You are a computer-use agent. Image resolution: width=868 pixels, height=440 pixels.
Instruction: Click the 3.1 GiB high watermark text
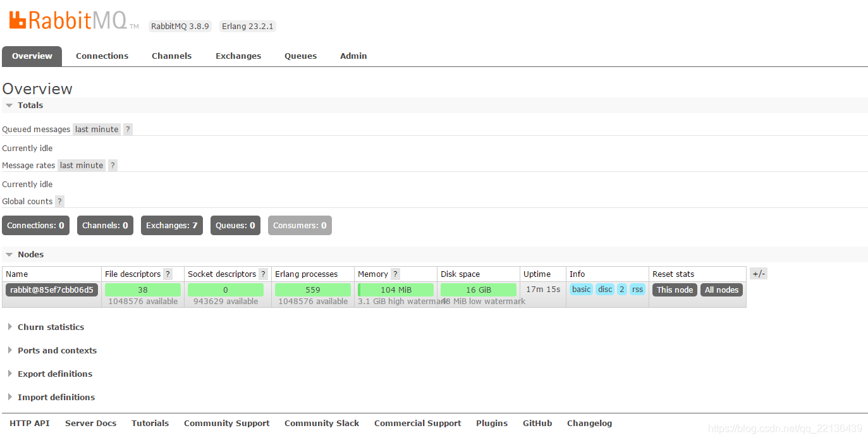point(402,302)
